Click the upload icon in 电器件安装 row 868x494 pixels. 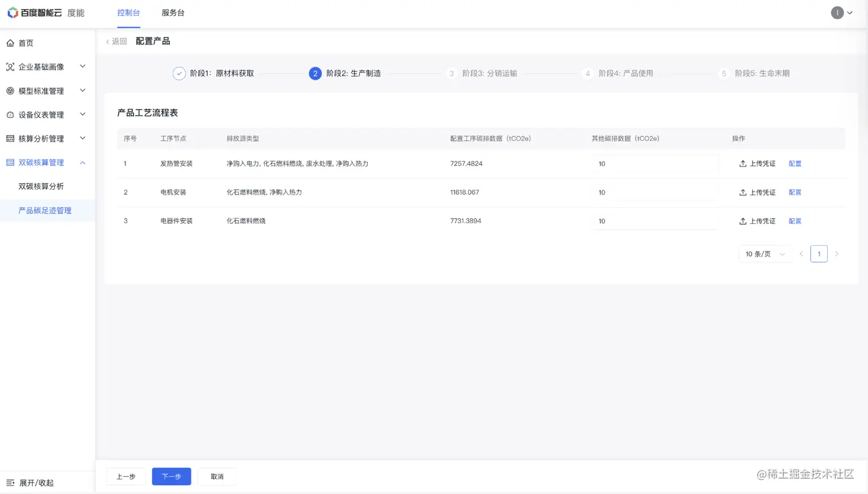743,221
